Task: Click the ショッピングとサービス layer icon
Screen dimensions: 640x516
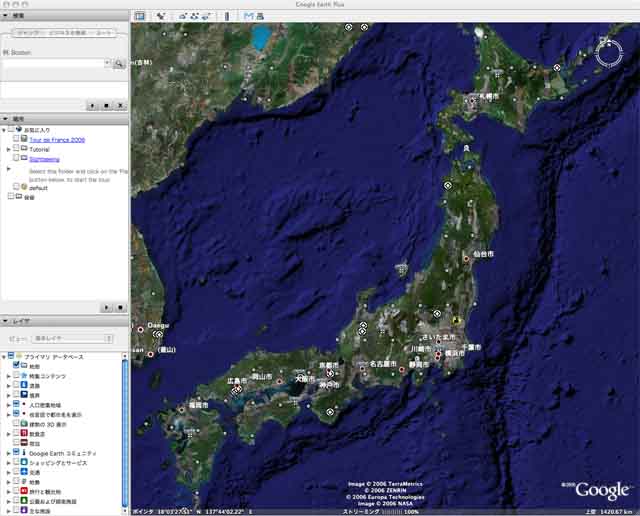Action: pyautogui.click(x=24, y=462)
